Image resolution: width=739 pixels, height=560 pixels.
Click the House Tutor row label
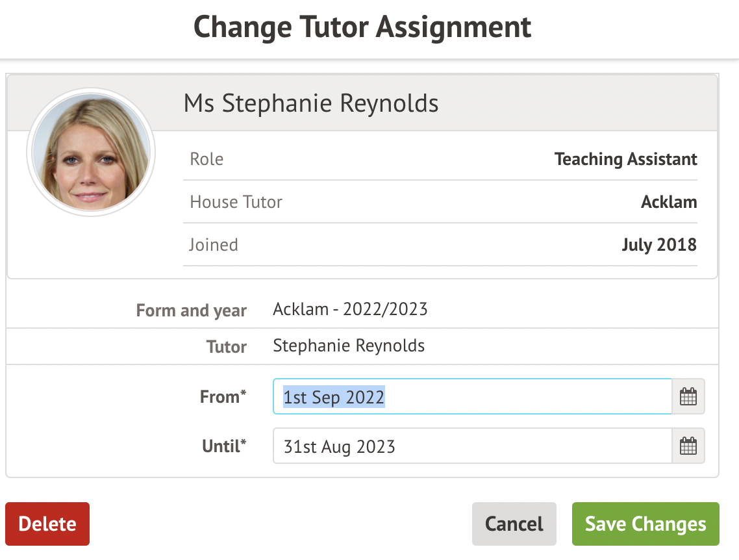(236, 202)
